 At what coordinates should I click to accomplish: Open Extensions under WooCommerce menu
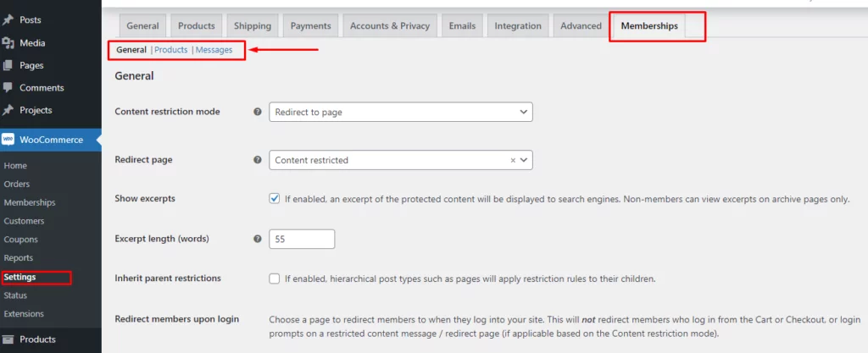pos(24,314)
